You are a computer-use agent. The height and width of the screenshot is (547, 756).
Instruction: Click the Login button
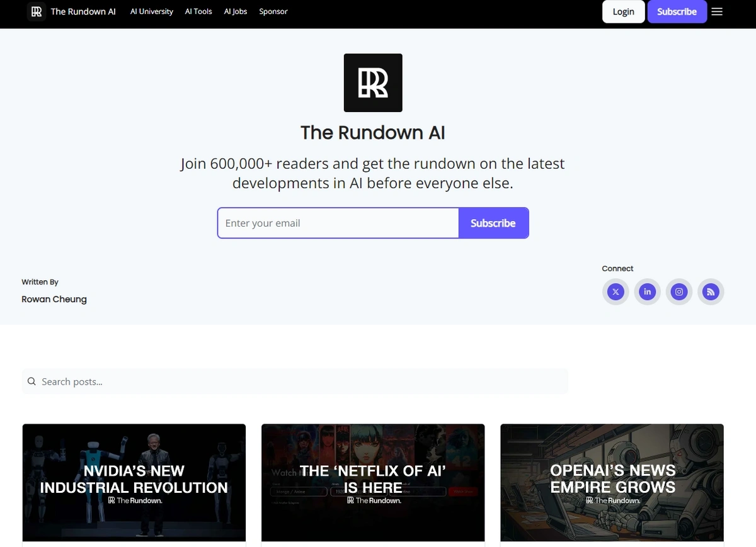[x=623, y=11]
